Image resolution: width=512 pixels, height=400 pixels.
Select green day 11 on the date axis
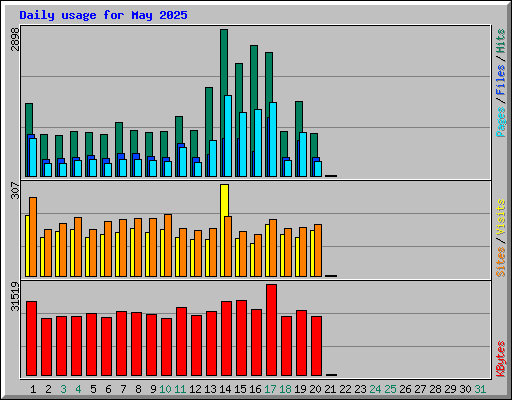(x=180, y=389)
